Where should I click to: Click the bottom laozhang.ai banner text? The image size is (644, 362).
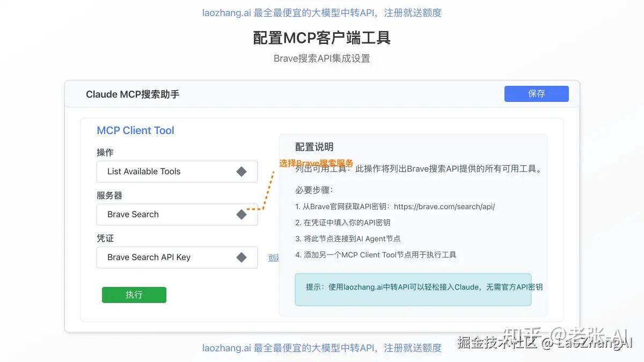click(x=322, y=348)
